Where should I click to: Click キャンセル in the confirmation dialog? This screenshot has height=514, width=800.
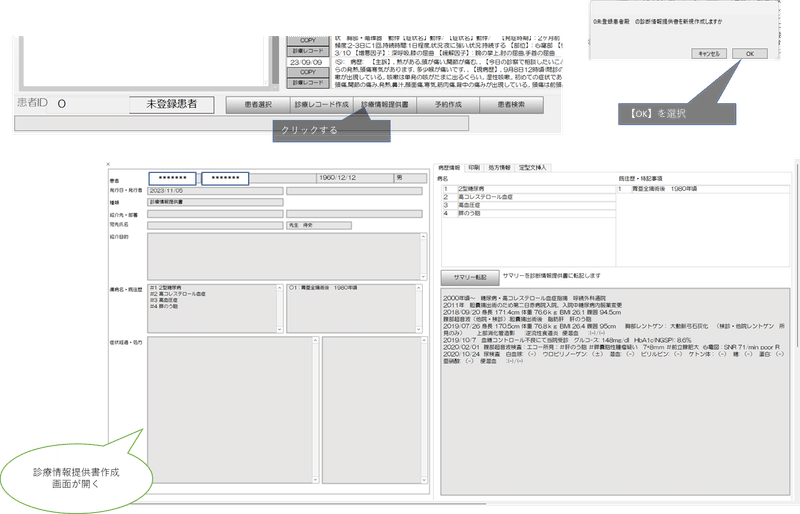[x=709, y=54]
